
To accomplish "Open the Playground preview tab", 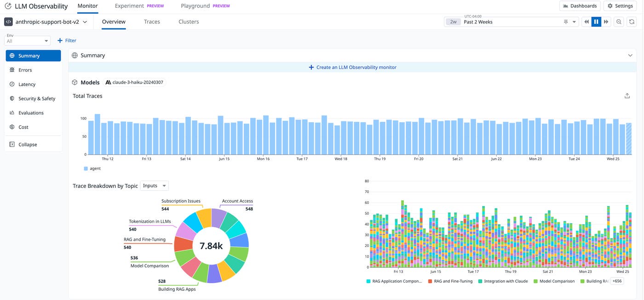I will pos(205,6).
